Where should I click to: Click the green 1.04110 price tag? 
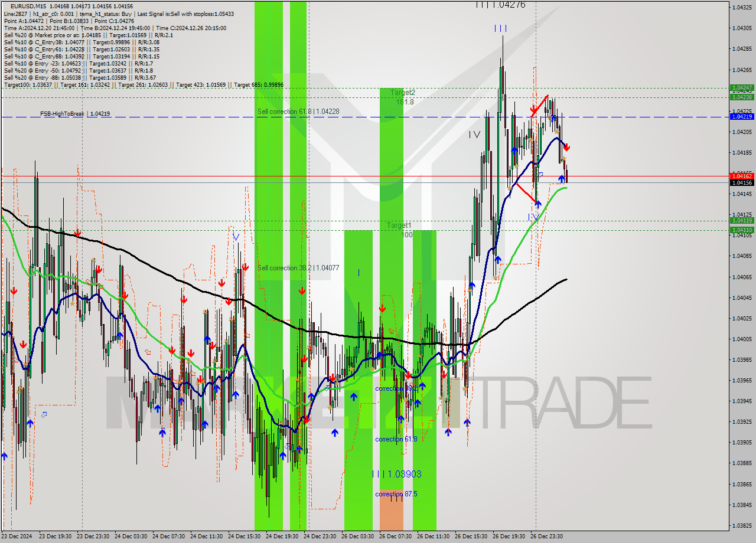[x=742, y=230]
